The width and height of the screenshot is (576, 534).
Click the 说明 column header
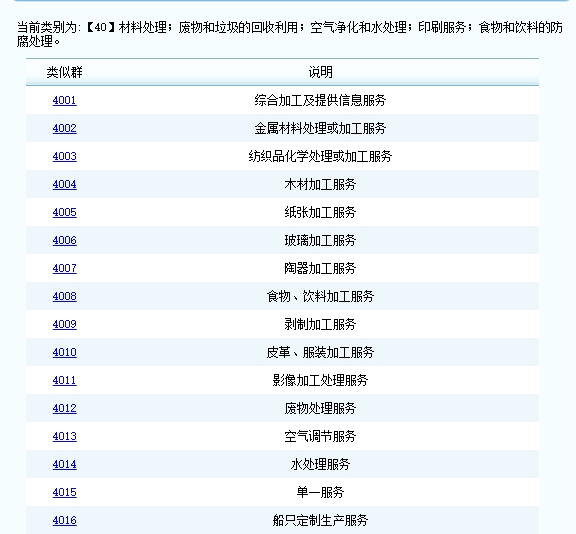(320, 72)
